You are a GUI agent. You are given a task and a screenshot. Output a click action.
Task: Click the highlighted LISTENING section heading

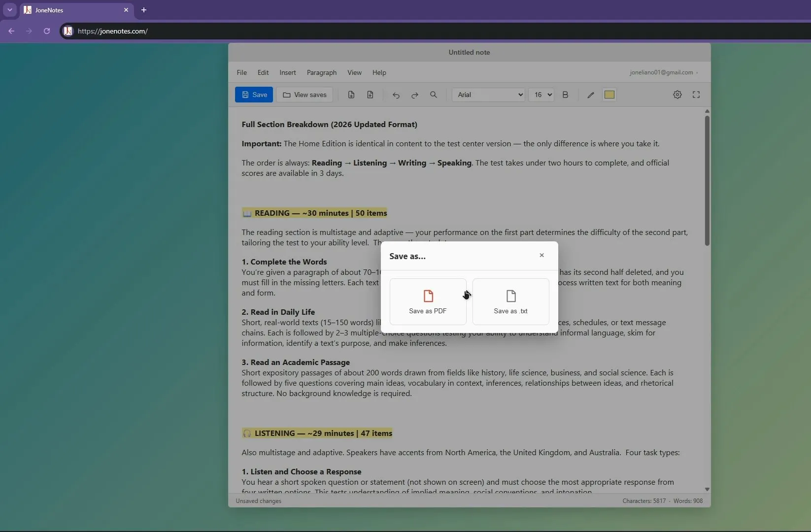tap(317, 433)
